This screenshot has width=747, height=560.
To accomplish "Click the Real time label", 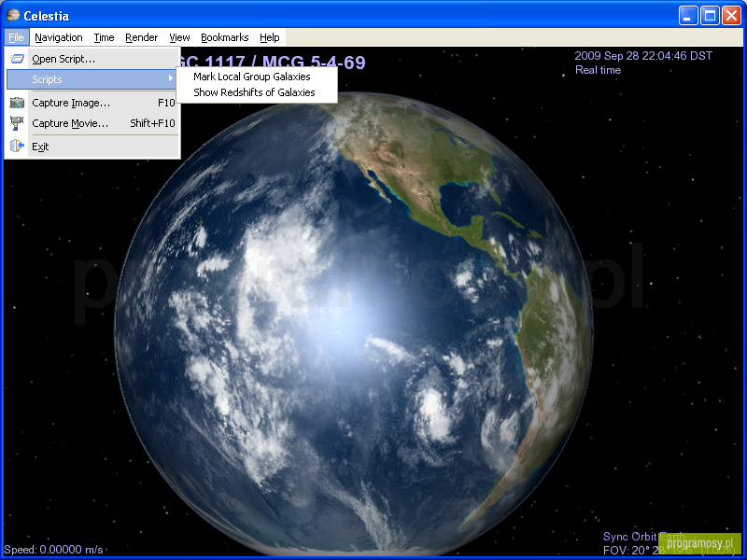I will click(x=598, y=70).
